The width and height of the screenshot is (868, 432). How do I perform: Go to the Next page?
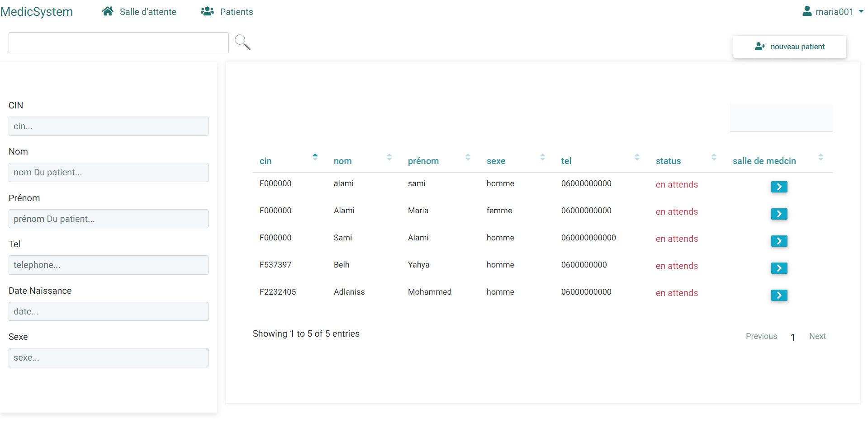[x=817, y=336]
